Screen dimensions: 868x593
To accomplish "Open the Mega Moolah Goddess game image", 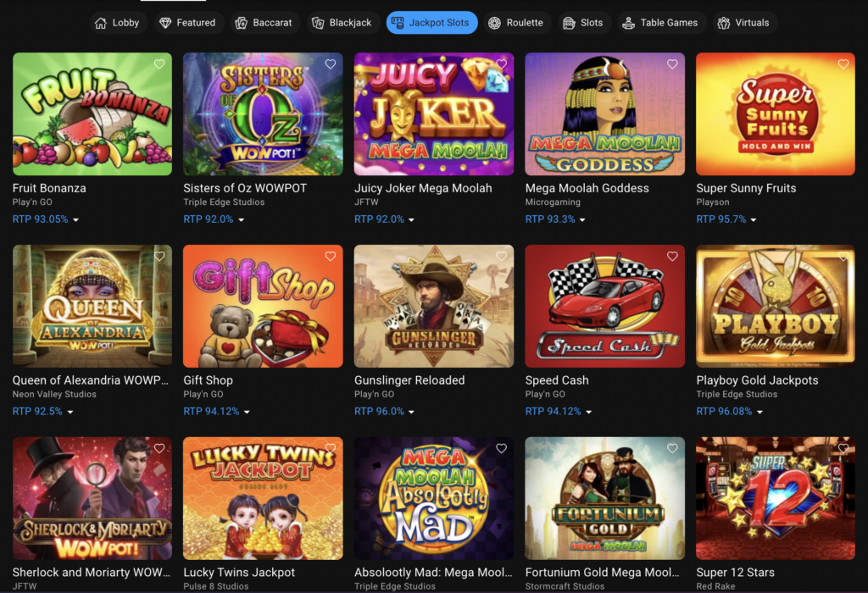I will (605, 114).
